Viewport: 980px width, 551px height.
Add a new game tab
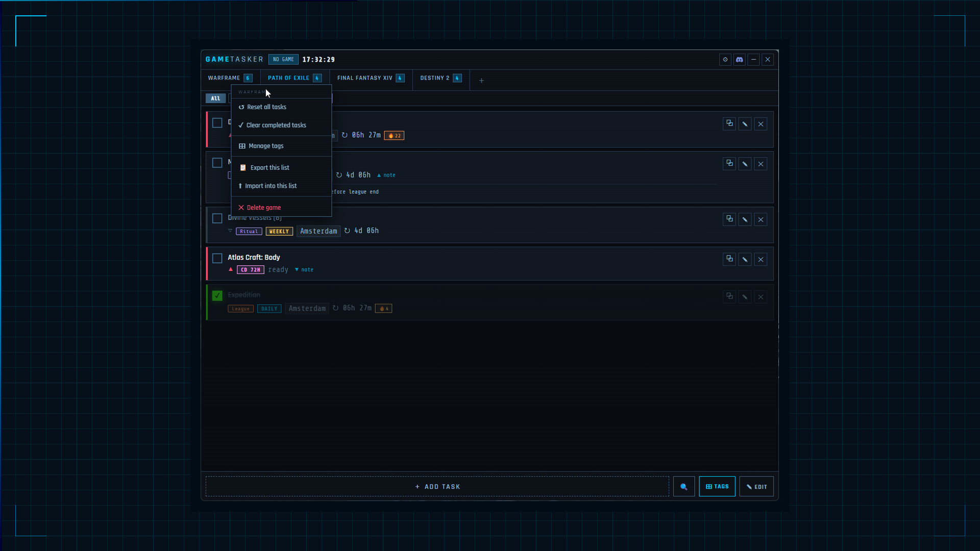pyautogui.click(x=481, y=81)
